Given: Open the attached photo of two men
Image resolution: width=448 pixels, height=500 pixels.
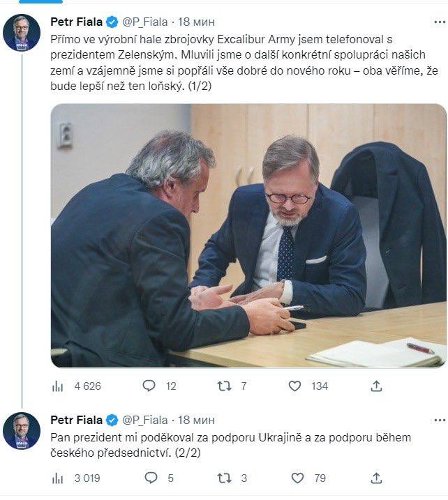Looking at the screenshot, I should point(248,236).
